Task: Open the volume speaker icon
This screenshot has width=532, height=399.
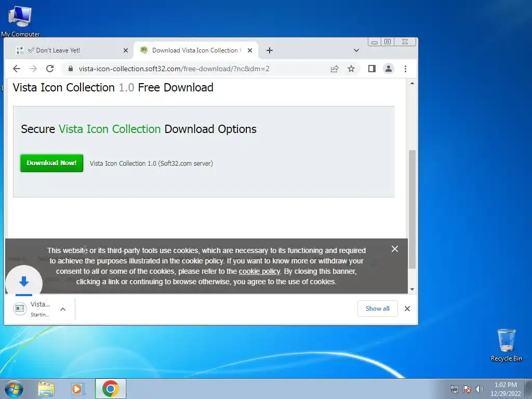Action: (x=479, y=389)
